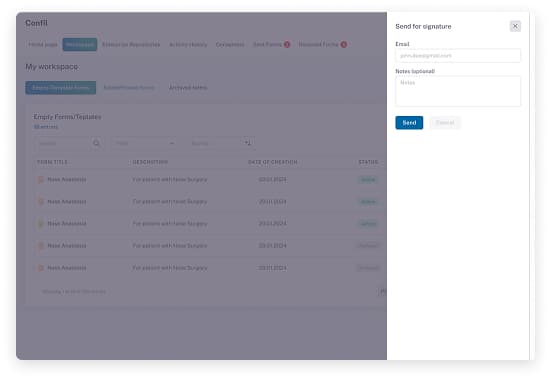Close the Send for signature panel

click(515, 26)
